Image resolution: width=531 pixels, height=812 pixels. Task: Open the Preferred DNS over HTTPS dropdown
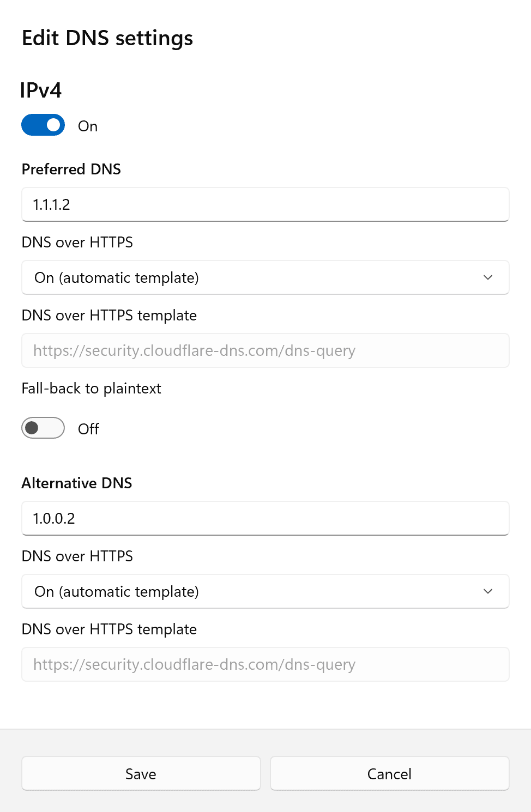point(265,278)
